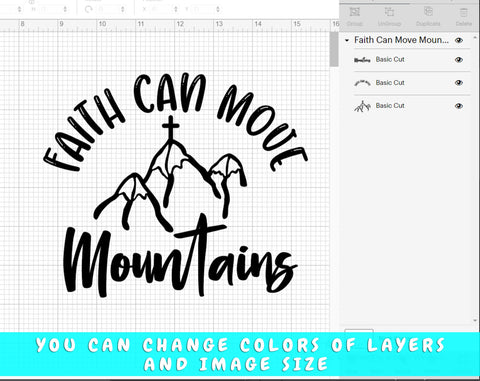Click the canvas vertical scrollbar thumb
Image resolution: width=480 pixels, height=381 pixels.
(x=334, y=49)
